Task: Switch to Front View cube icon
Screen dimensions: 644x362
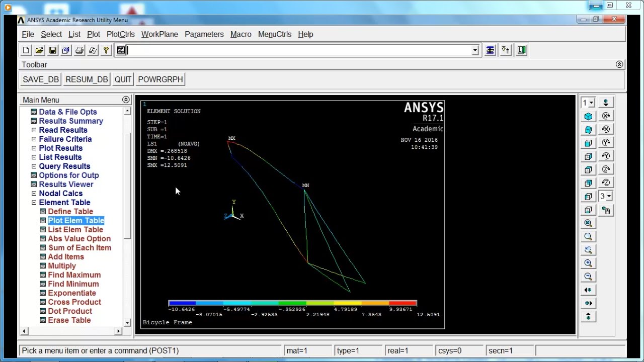Action: click(x=588, y=143)
